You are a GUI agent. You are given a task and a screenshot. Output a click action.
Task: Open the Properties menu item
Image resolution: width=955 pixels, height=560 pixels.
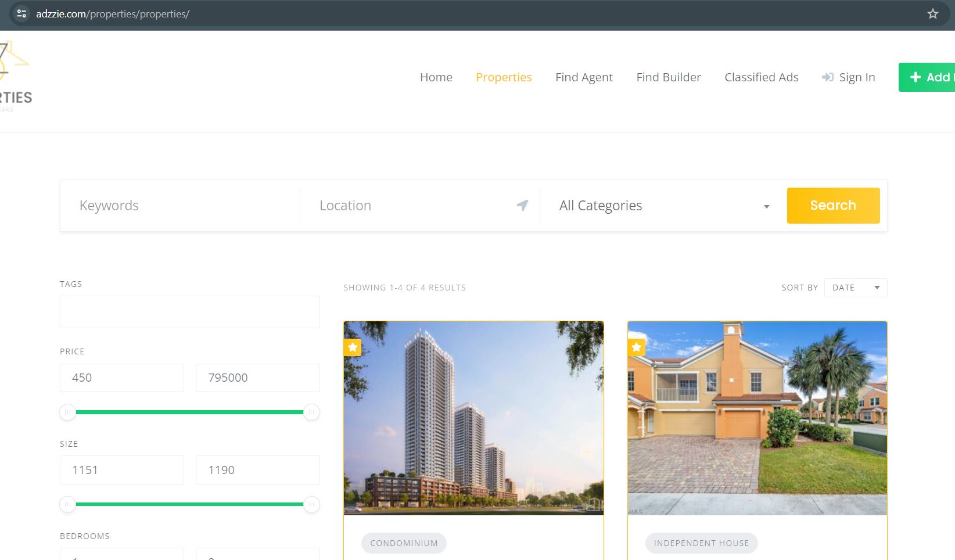click(504, 77)
